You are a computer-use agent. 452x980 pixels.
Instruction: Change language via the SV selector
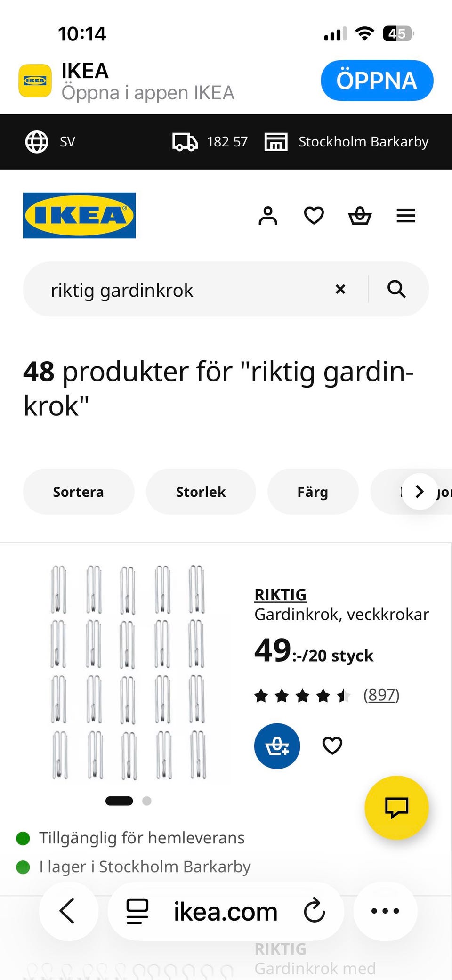click(51, 141)
